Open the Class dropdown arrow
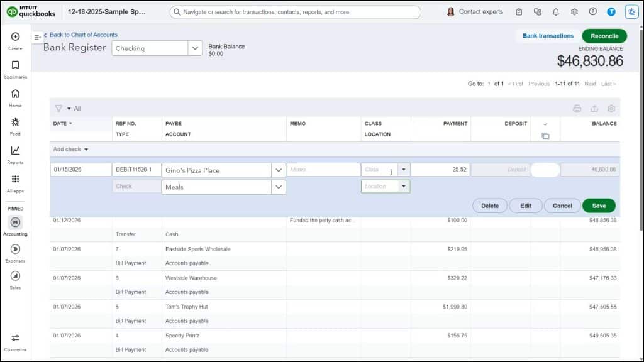The width and height of the screenshot is (644, 362). click(404, 170)
